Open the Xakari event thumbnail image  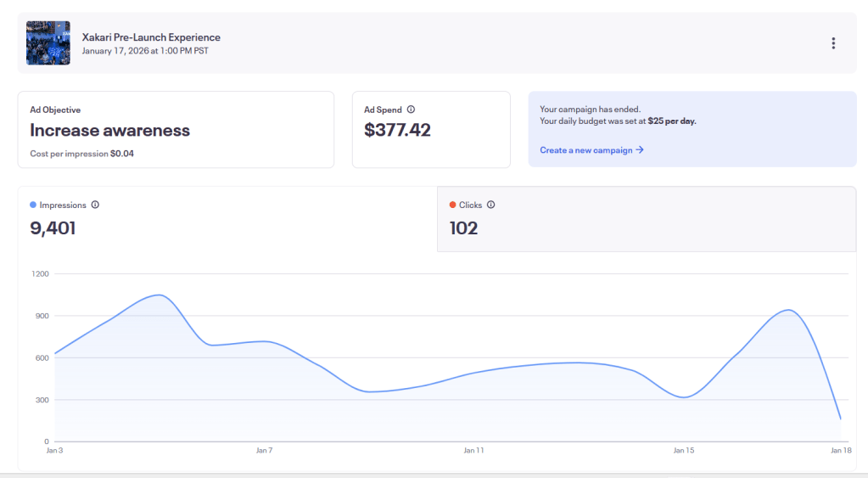(x=48, y=43)
